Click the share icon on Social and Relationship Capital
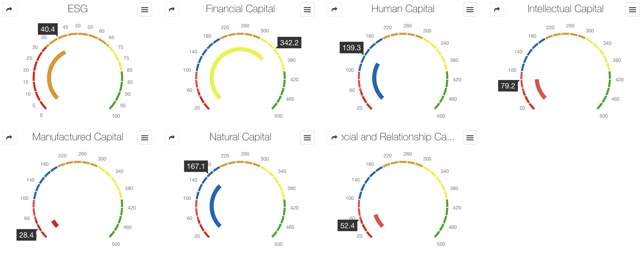 tap(334, 138)
